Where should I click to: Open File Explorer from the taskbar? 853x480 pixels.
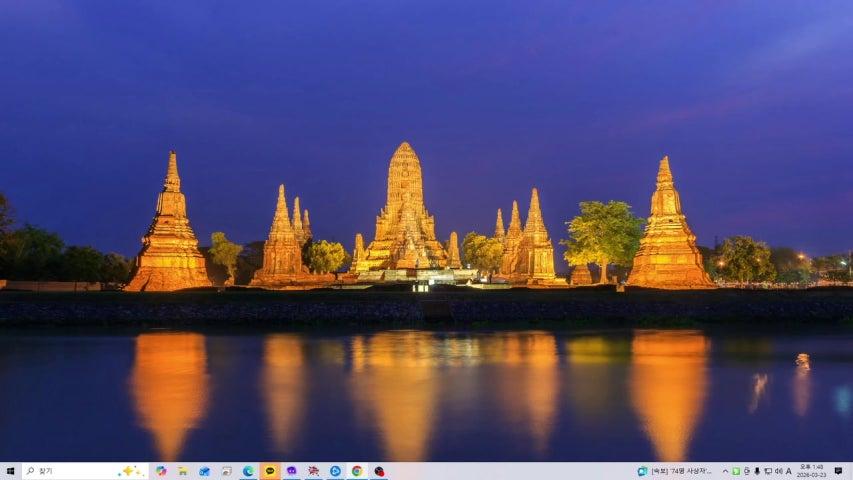coord(182,471)
